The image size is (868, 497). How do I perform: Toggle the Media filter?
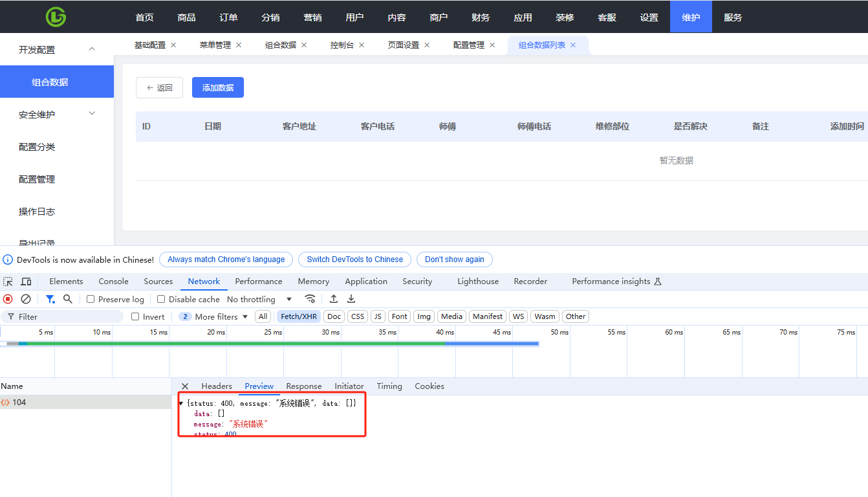pyautogui.click(x=451, y=316)
